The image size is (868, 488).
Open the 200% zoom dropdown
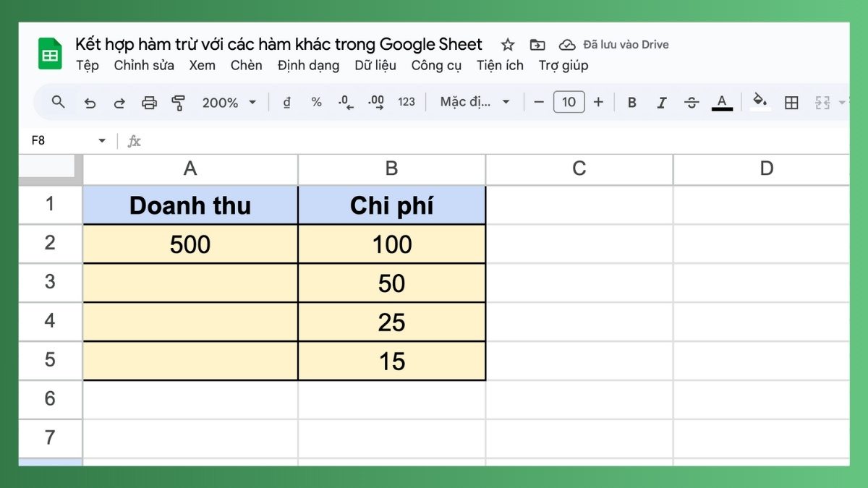click(229, 103)
